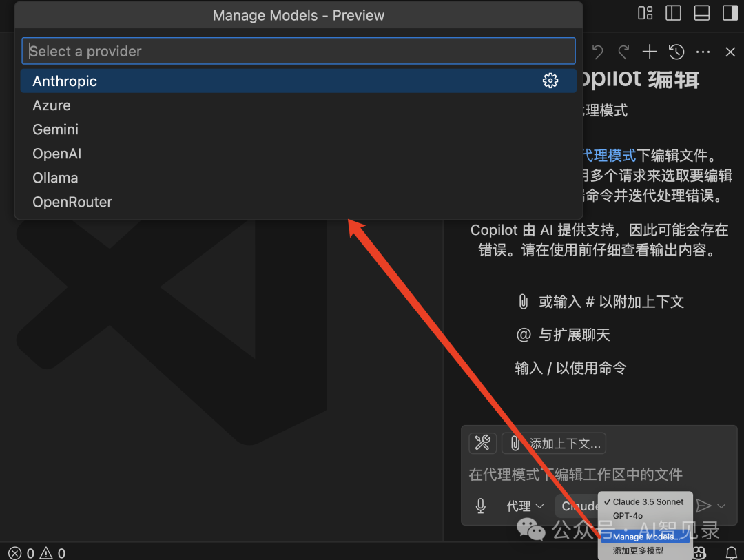Click the 添加上下文 attach context button
This screenshot has width=744, height=560.
point(554,443)
